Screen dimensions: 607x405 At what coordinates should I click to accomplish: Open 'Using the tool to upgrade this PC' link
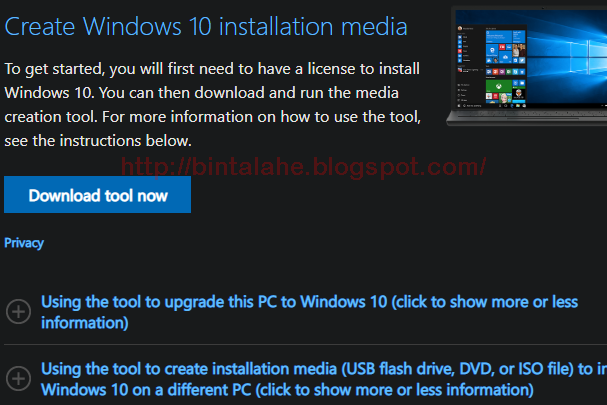pos(309,312)
